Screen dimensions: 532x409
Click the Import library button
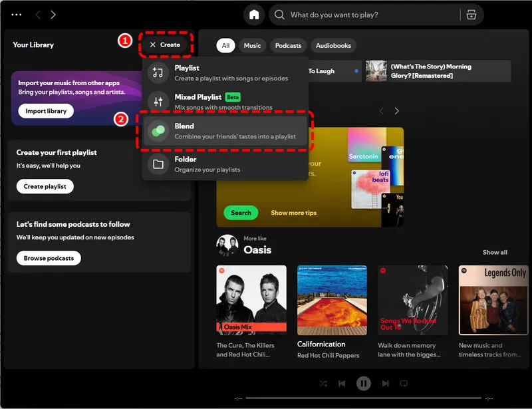(46, 111)
